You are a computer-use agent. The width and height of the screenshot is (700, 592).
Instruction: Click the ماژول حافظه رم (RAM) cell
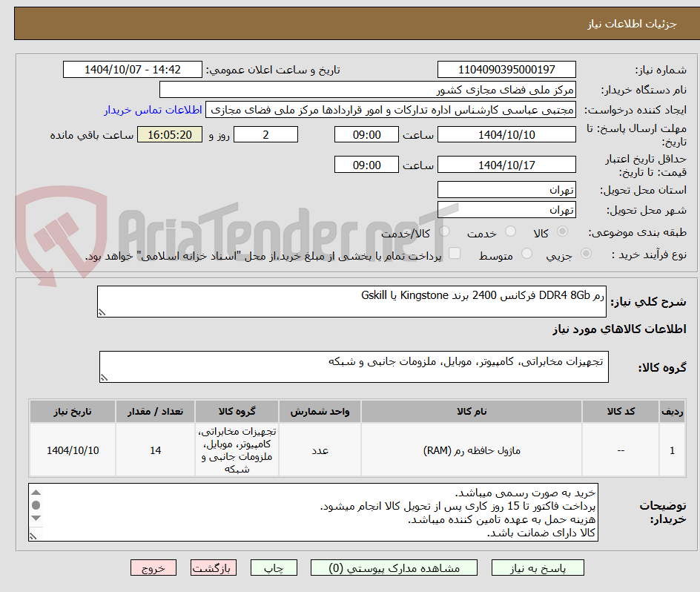point(472,450)
